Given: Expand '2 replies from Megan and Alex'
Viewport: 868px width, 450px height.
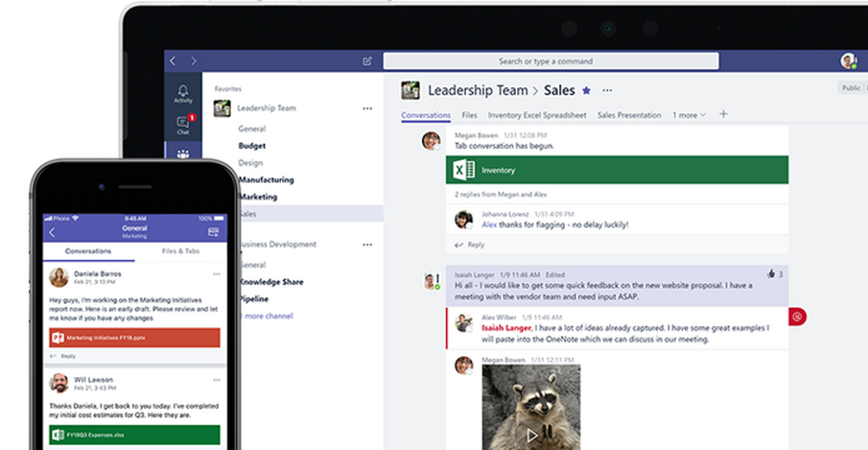Looking at the screenshot, I should click(501, 195).
